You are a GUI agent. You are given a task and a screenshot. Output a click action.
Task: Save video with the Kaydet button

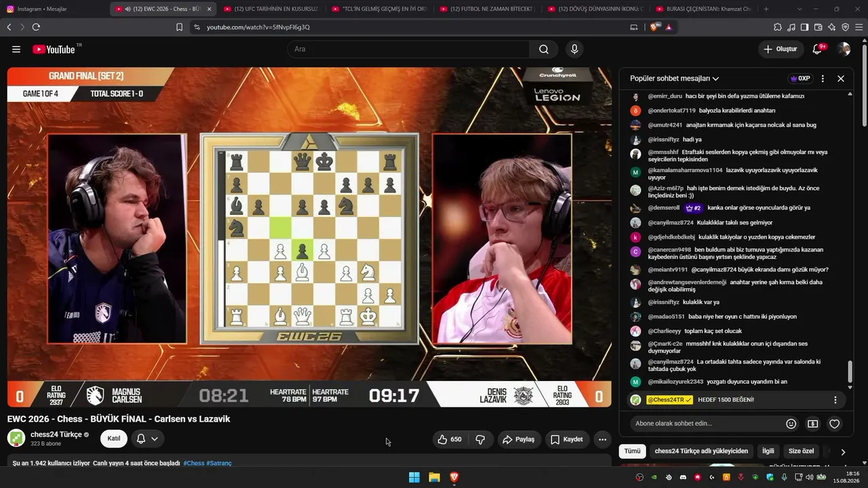tap(567, 439)
